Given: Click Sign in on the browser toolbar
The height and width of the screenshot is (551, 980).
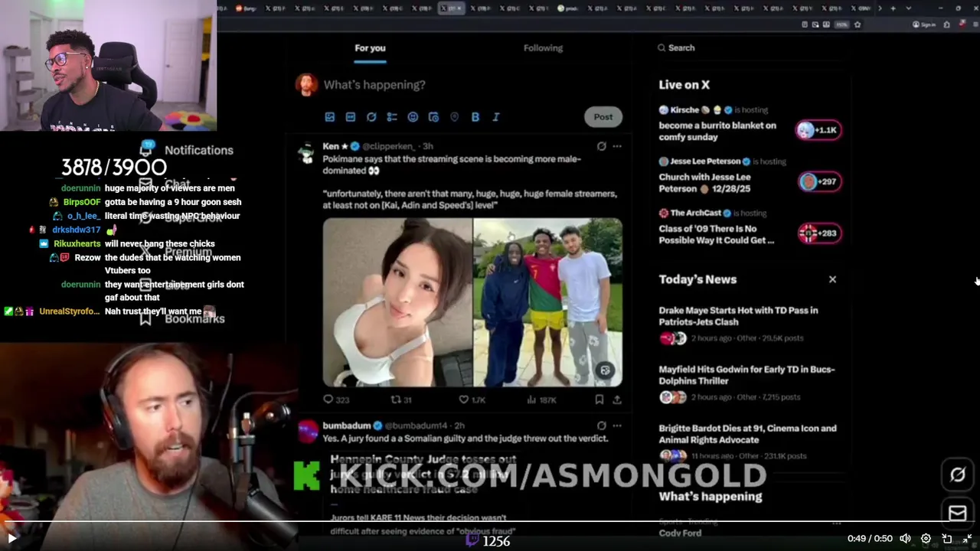Looking at the screenshot, I should click(x=925, y=24).
